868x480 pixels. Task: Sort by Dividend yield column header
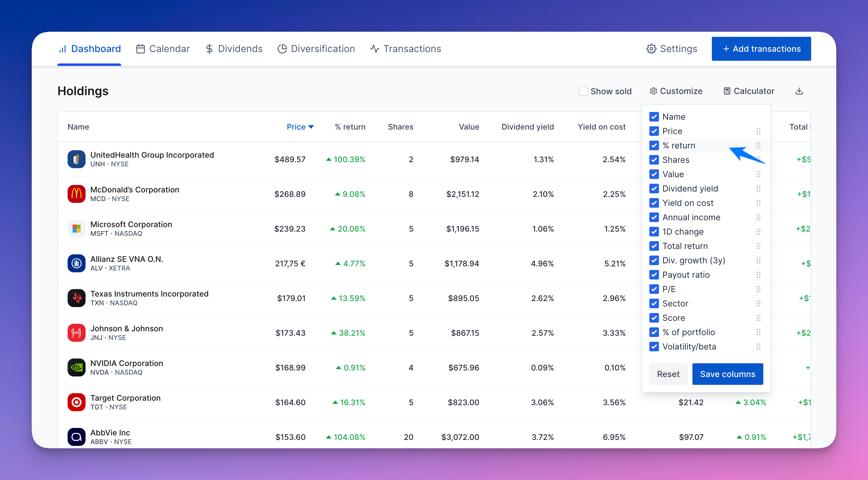pos(527,127)
